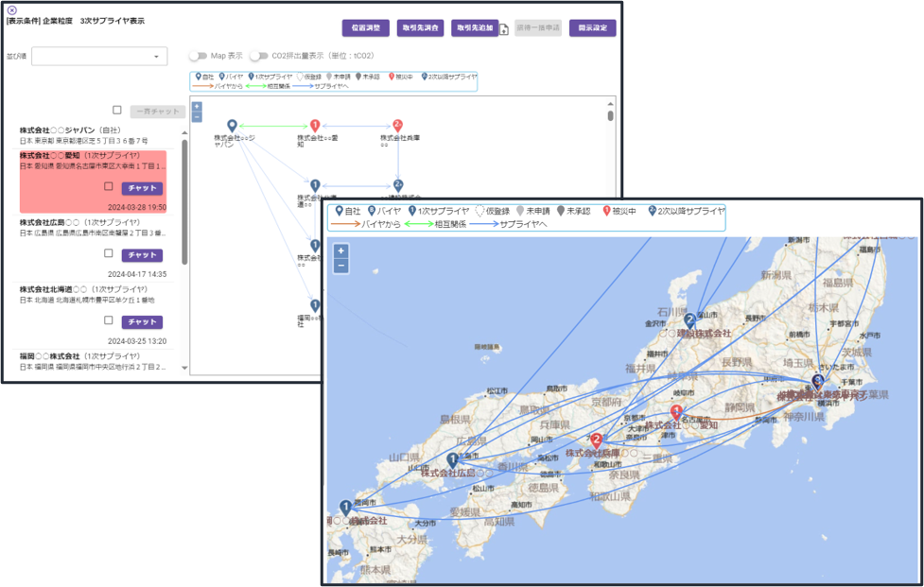Open the 並び順 sort dropdown
The height and width of the screenshot is (587, 924).
pyautogui.click(x=99, y=57)
